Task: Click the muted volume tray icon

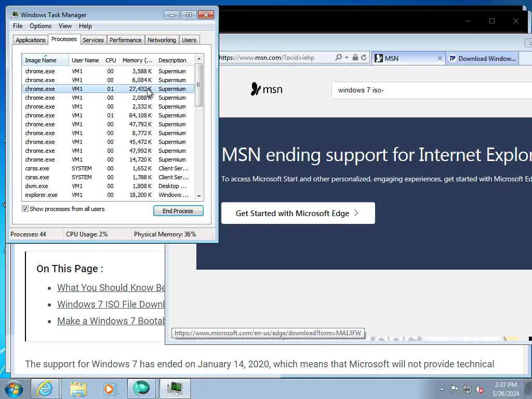Action: coord(480,390)
